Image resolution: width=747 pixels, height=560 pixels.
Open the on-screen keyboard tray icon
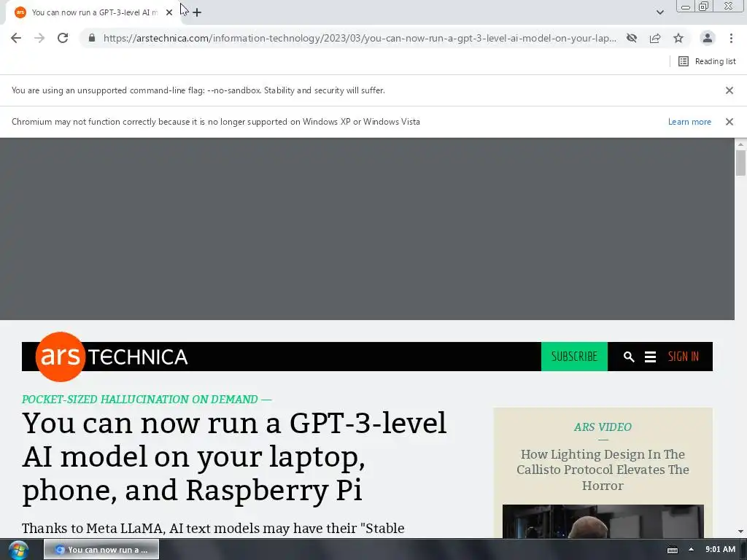point(672,550)
